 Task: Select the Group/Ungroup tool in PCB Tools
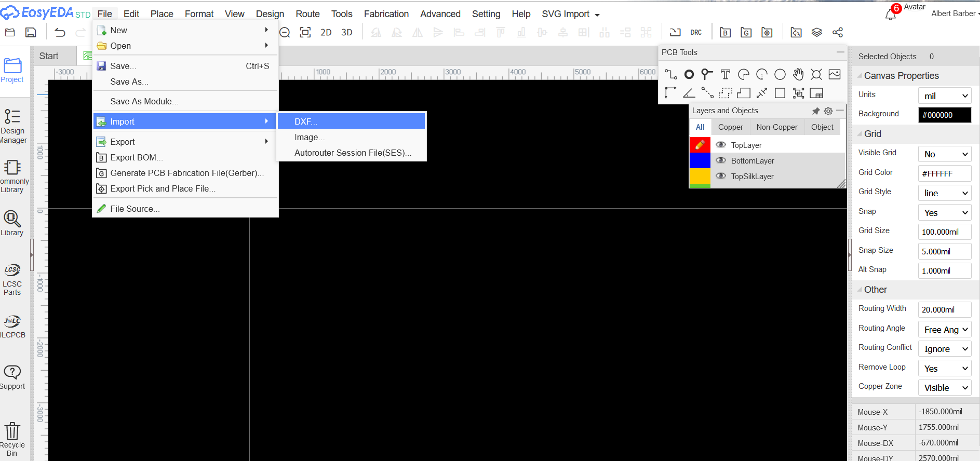click(x=798, y=93)
